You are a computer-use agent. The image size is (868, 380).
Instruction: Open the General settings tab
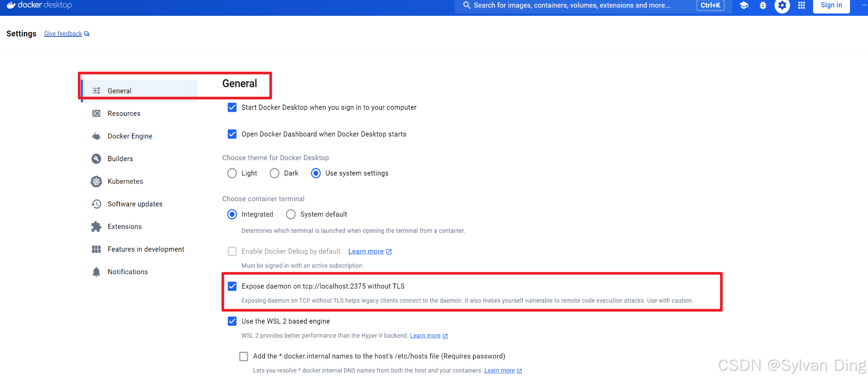click(140, 90)
